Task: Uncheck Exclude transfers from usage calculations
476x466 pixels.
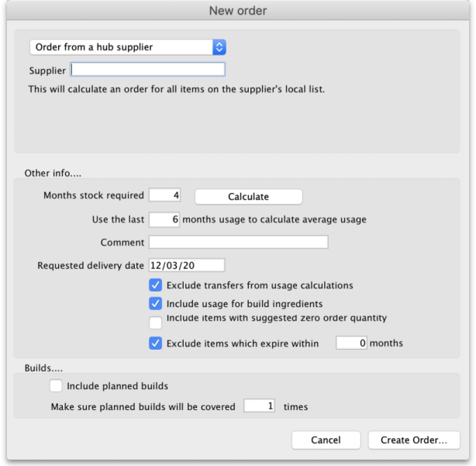Action: coord(156,285)
